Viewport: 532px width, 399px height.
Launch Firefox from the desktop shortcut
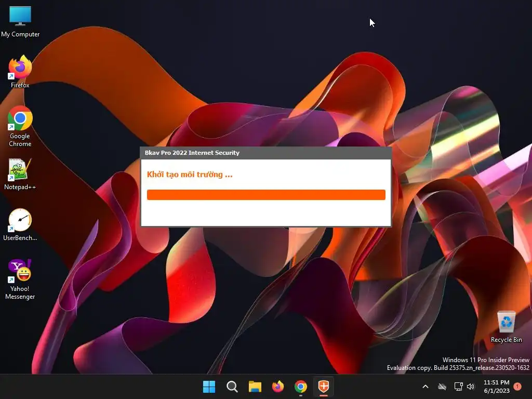point(20,72)
